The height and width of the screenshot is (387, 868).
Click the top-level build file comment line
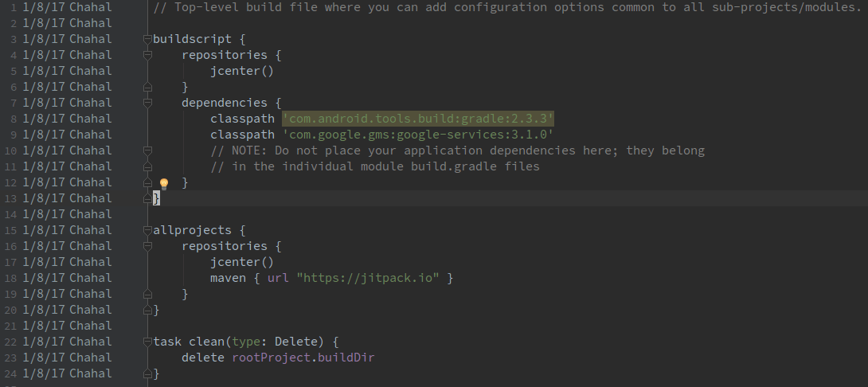tap(502, 7)
